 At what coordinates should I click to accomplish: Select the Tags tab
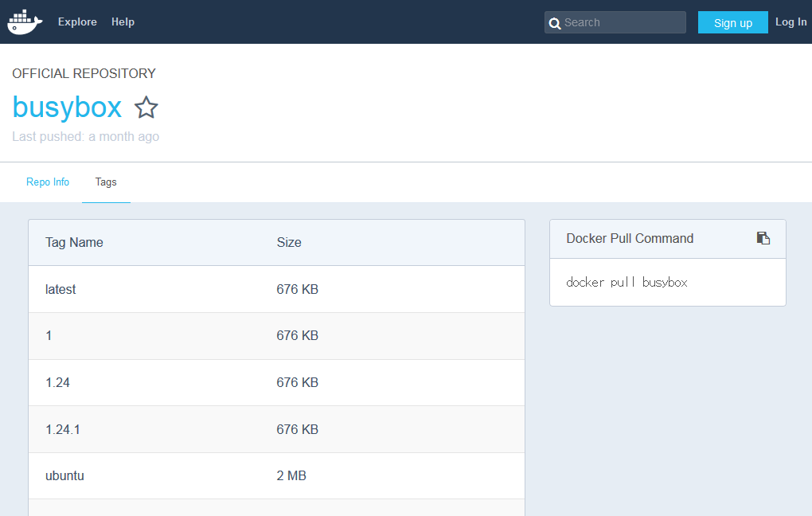pyautogui.click(x=106, y=182)
